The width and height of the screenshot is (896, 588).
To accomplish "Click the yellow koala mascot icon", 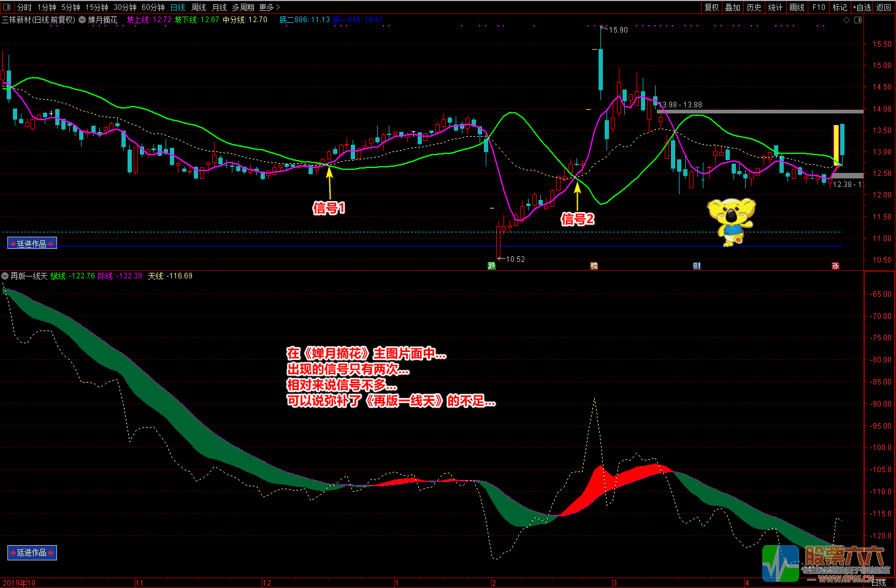I will click(731, 221).
